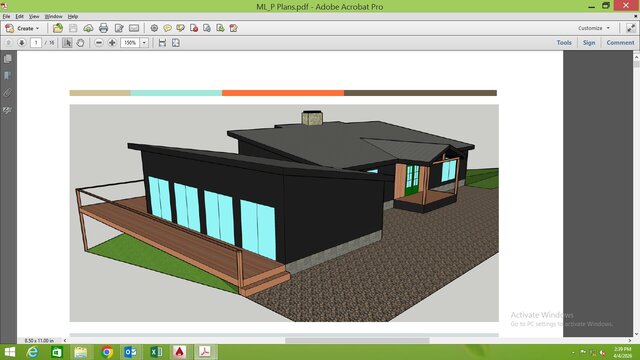The height and width of the screenshot is (360, 640).
Task: Open the Comment pane
Action: (620, 42)
